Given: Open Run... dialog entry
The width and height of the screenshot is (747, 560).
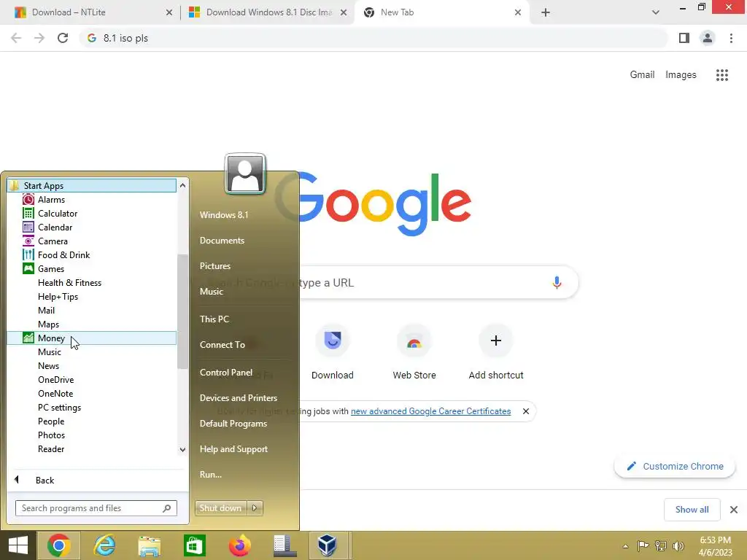Looking at the screenshot, I should pyautogui.click(x=211, y=474).
